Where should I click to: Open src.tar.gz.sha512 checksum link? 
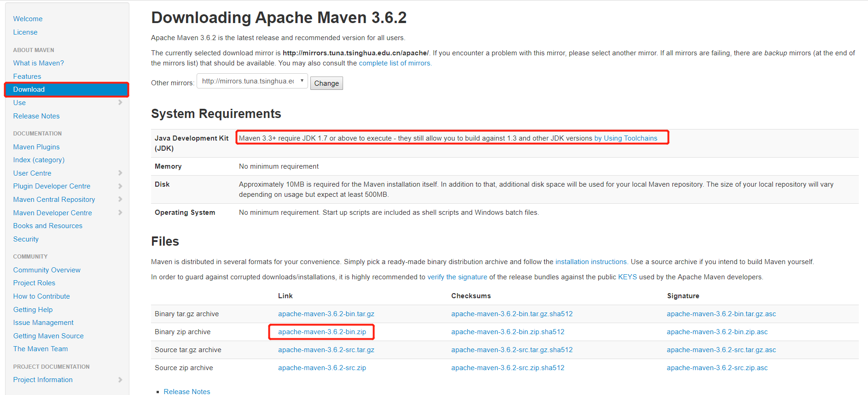click(x=512, y=350)
